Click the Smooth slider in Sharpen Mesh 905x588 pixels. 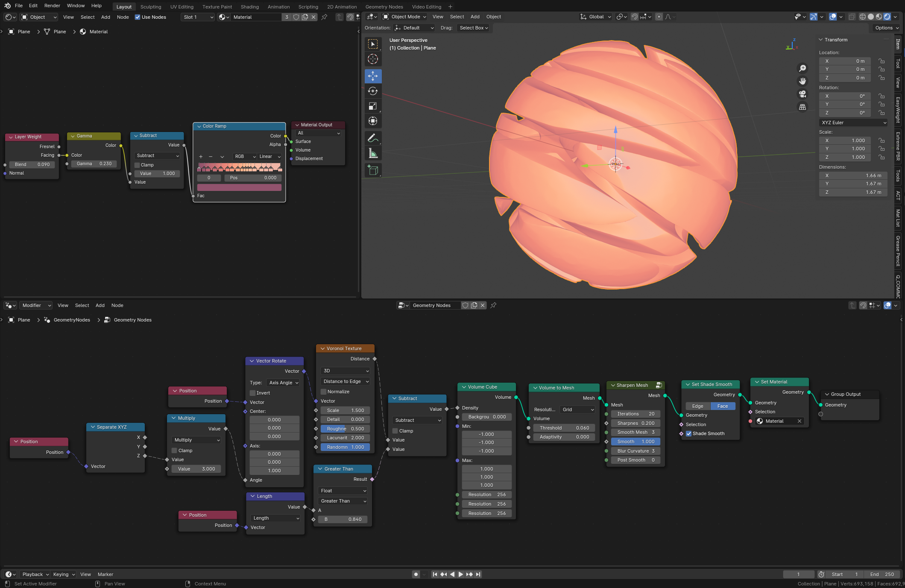click(636, 442)
